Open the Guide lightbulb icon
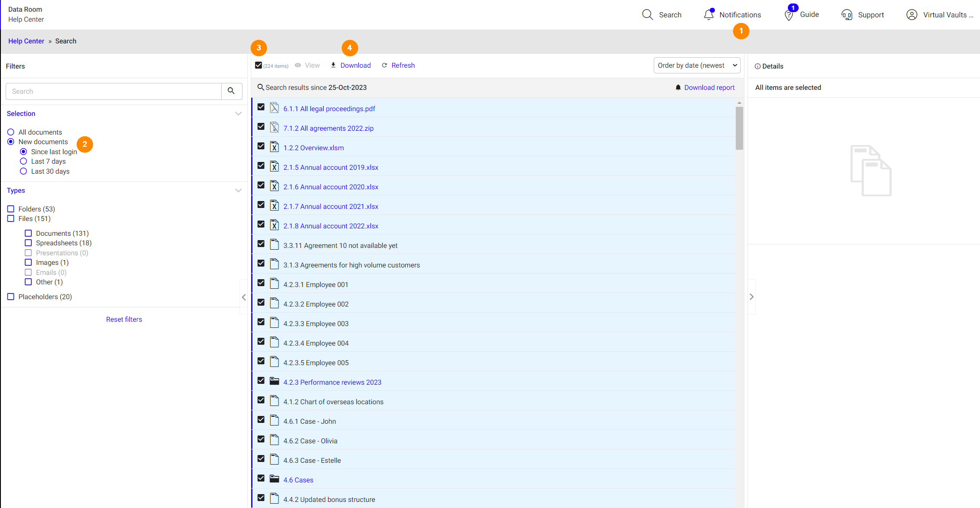This screenshot has width=980, height=508. pyautogui.click(x=789, y=15)
